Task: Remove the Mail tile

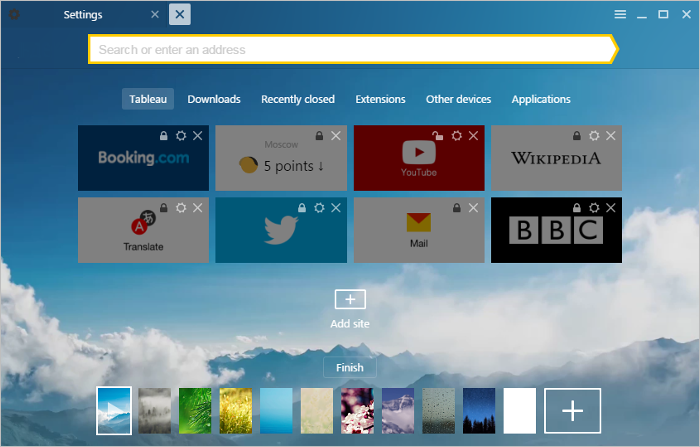Action: coord(474,208)
